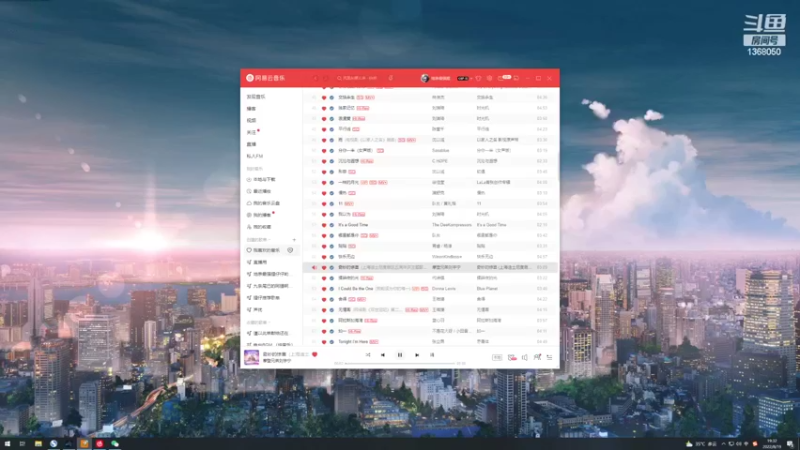Open the current song album cover thumbnail

click(x=252, y=357)
